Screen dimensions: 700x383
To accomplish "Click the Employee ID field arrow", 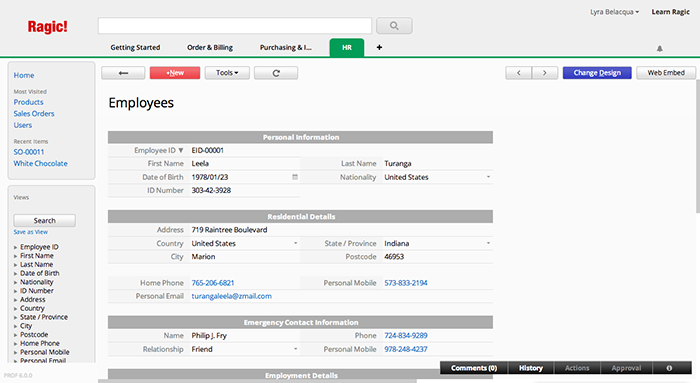I will click(x=181, y=150).
